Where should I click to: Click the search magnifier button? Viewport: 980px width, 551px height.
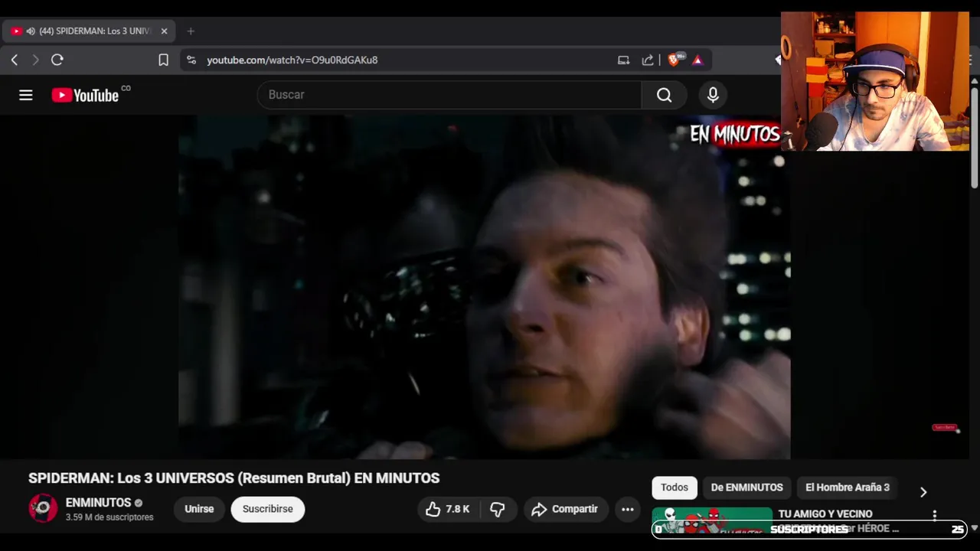pyautogui.click(x=664, y=95)
